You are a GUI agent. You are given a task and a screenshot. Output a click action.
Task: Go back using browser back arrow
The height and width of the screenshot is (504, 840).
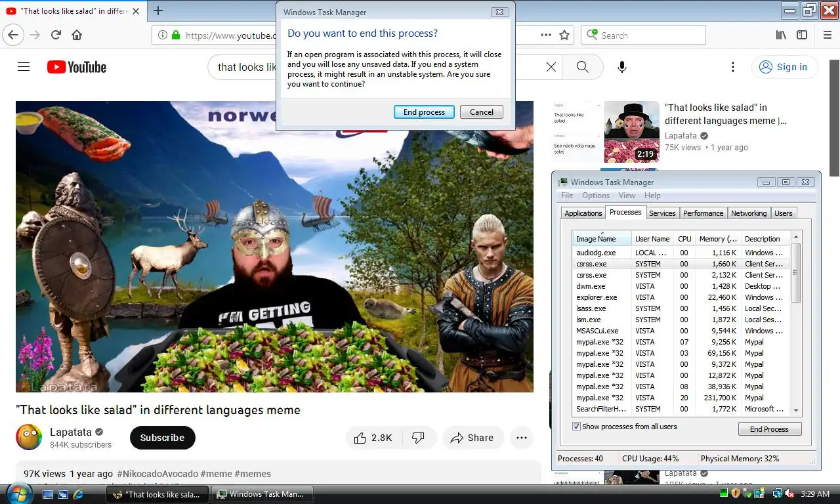pos(14,35)
